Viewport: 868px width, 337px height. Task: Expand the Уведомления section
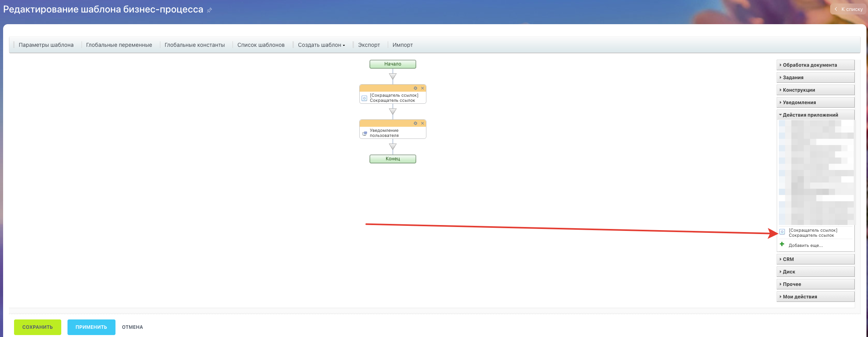(815, 103)
